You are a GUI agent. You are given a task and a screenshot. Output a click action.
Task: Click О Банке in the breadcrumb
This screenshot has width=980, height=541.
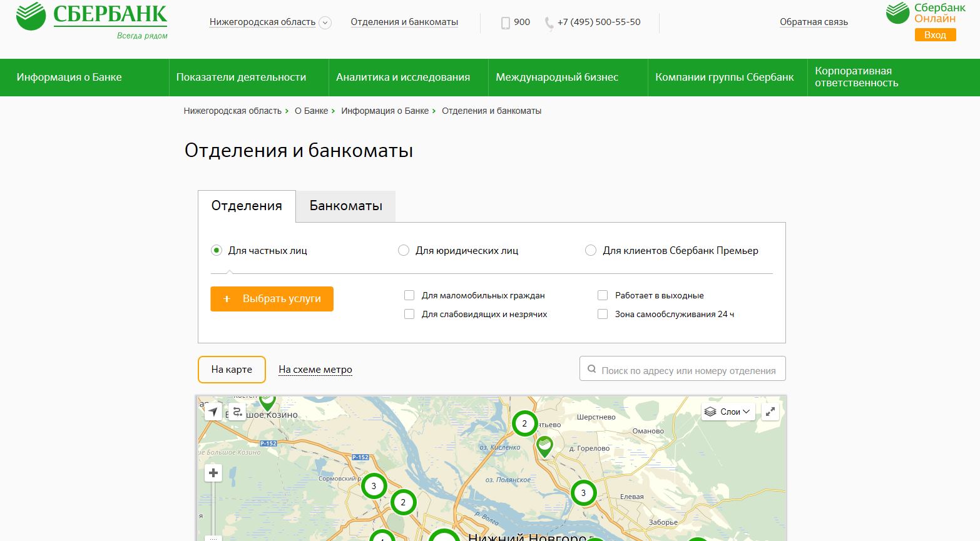click(311, 111)
